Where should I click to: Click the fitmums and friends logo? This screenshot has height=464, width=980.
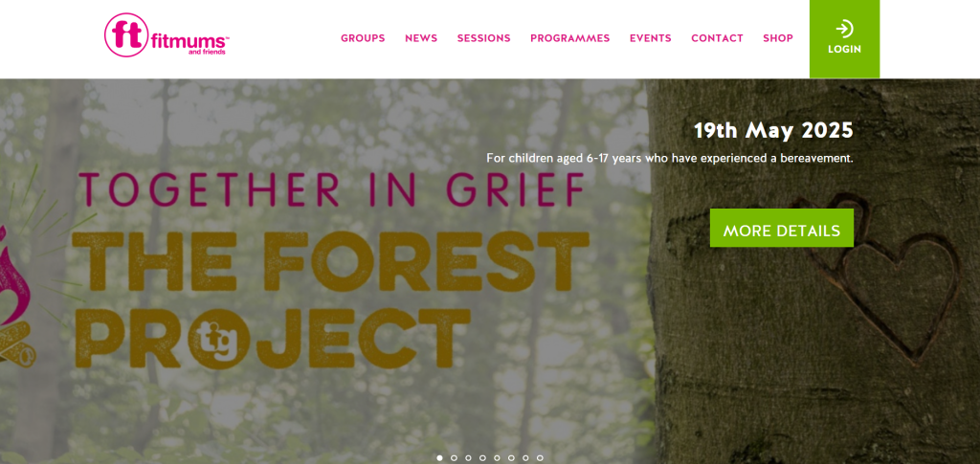tap(167, 35)
